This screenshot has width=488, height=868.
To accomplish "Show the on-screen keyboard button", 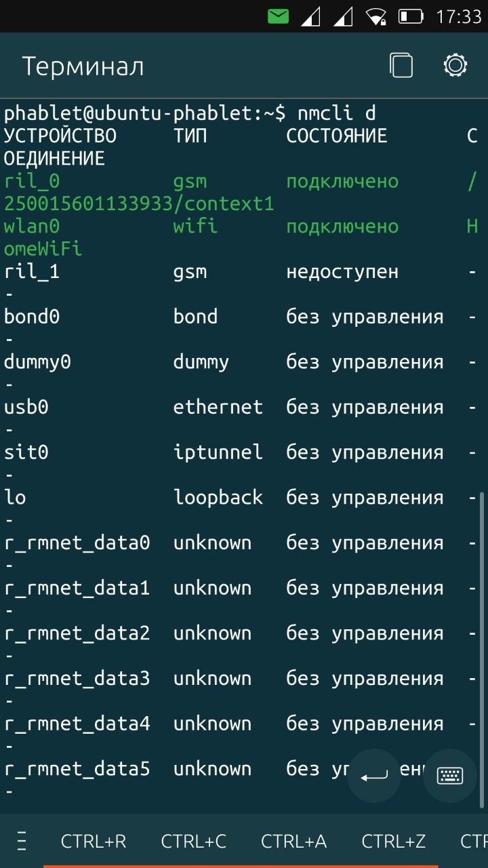I will pos(450,776).
